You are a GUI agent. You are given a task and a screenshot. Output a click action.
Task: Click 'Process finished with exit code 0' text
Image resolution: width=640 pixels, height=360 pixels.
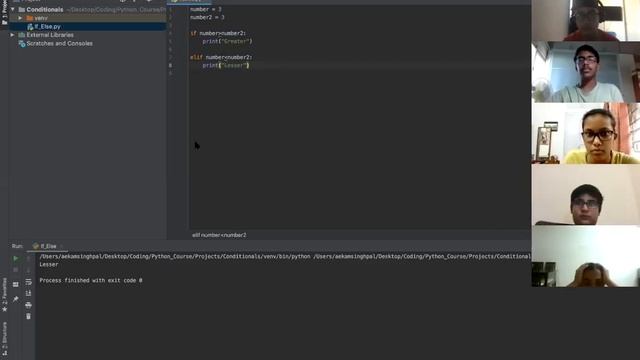pos(91,280)
